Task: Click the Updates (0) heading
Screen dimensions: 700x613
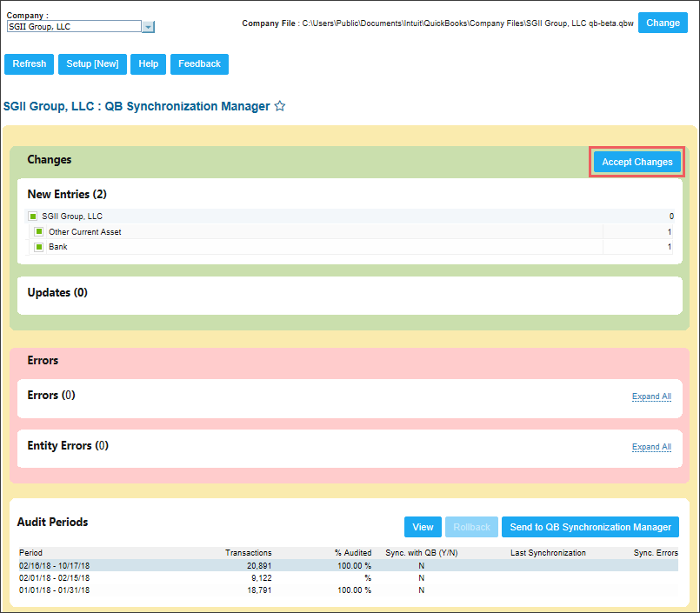Action: pos(57,292)
